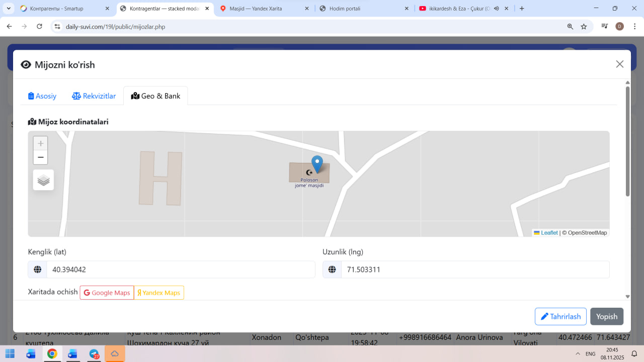Zoom out on the Leaflet map
644x362 pixels.
[41, 157]
